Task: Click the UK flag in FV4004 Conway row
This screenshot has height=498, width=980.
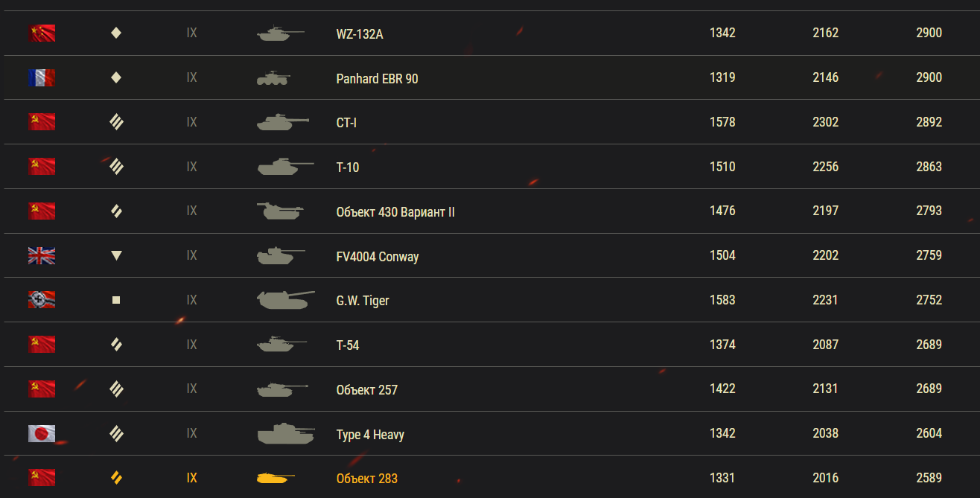Action: click(42, 256)
